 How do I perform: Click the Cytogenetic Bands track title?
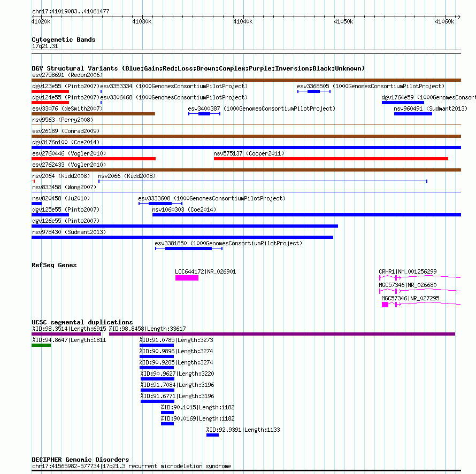pos(64,40)
